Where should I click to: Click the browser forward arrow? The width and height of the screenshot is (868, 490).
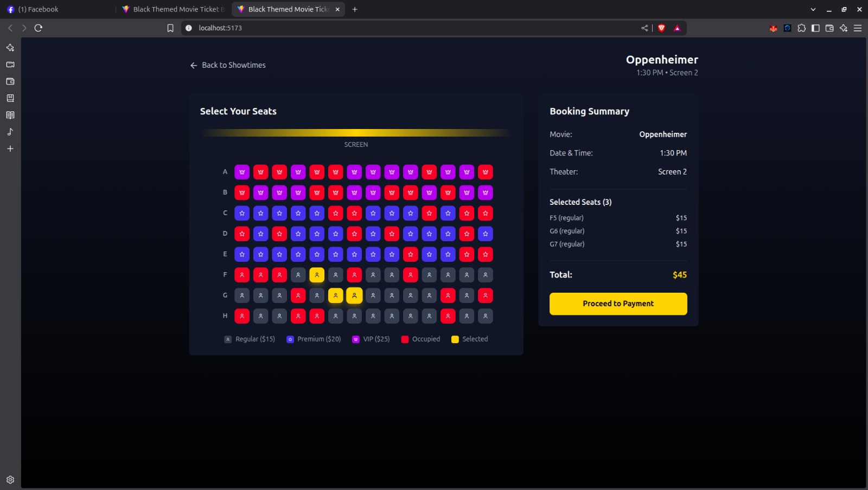24,28
